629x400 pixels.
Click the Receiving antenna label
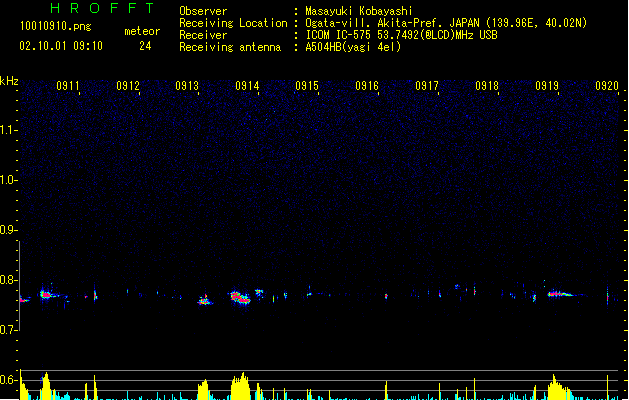[230, 47]
